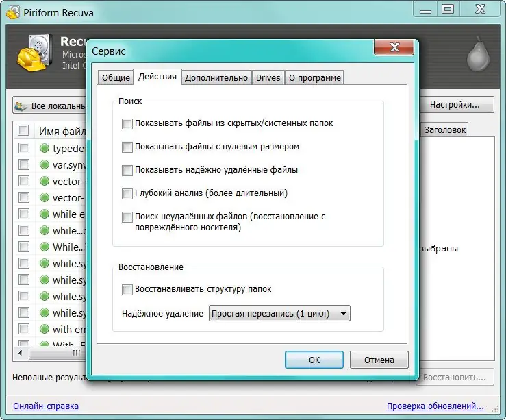The height and width of the screenshot is (420, 506).
Task: Click the horizontal scrollbar thumb in file list
Action: tap(58, 353)
